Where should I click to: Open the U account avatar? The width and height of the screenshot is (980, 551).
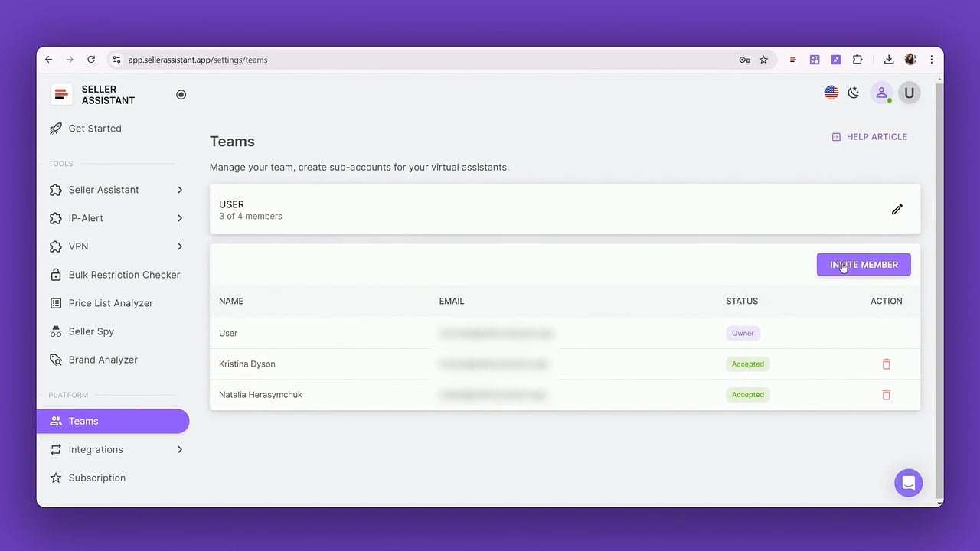(909, 93)
